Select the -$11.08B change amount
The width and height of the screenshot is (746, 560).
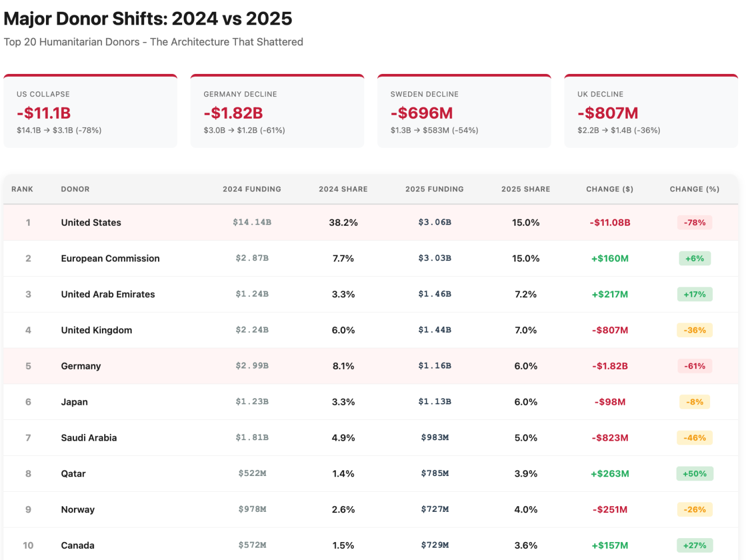click(610, 222)
